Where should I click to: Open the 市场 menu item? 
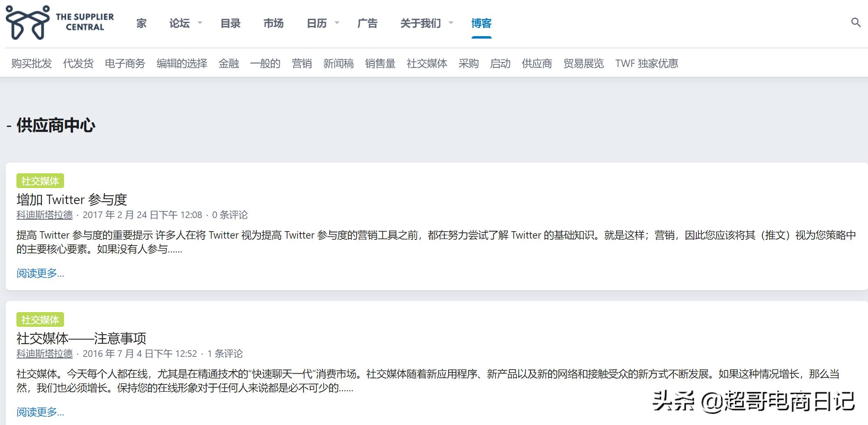273,23
